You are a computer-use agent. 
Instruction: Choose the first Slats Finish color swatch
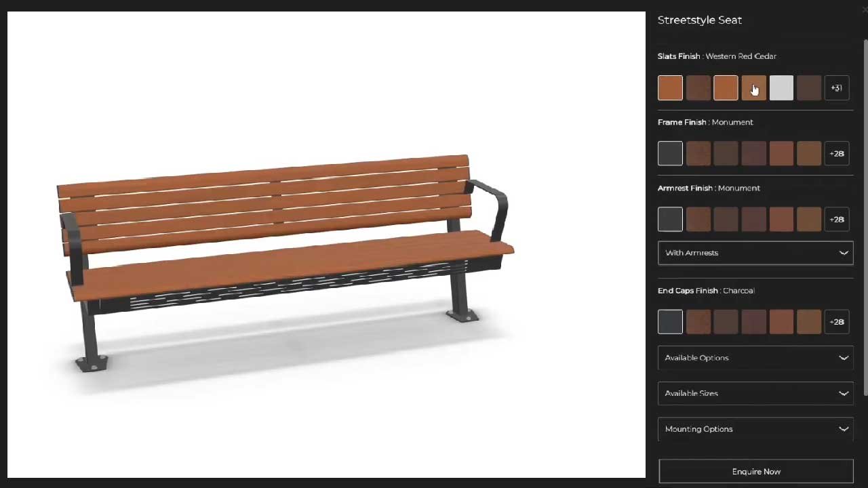pyautogui.click(x=670, y=88)
